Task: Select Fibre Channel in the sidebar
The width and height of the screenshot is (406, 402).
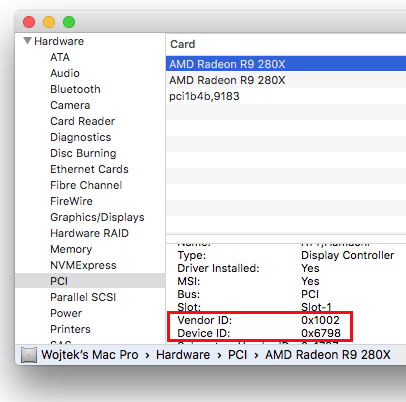Action: coord(86,185)
